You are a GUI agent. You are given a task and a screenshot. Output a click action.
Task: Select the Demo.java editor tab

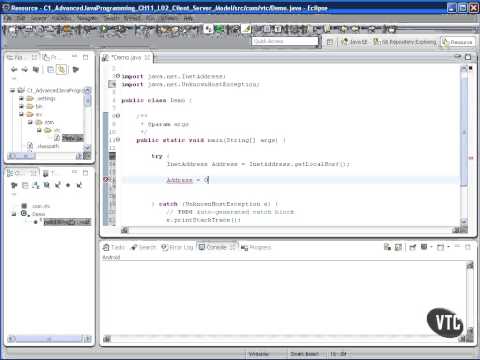[126, 58]
